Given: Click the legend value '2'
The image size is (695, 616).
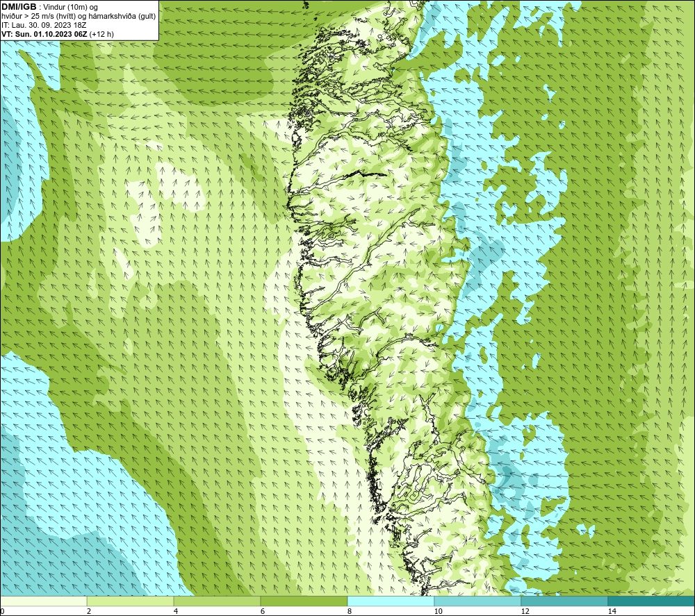Looking at the screenshot, I should click(89, 611).
